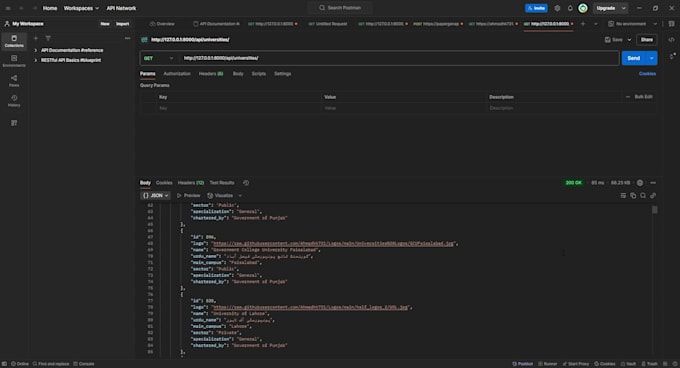Open the Upgrade dropdown arrow
The width and height of the screenshot is (680, 368).
(624, 8)
